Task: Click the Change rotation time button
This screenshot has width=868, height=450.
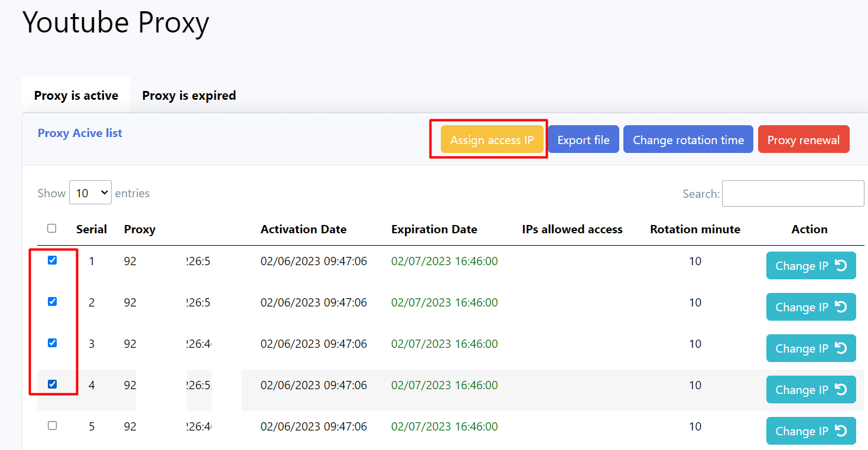Action: (x=688, y=140)
